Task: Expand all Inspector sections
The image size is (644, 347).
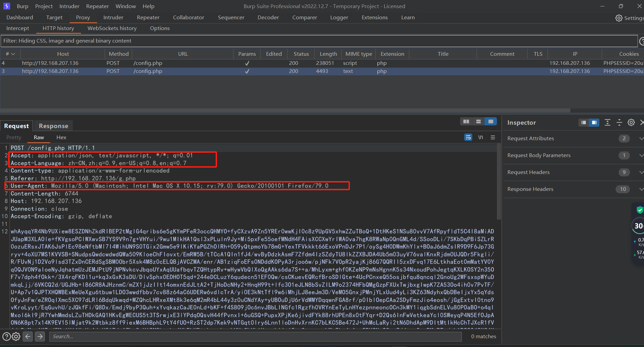Action: coord(607,122)
